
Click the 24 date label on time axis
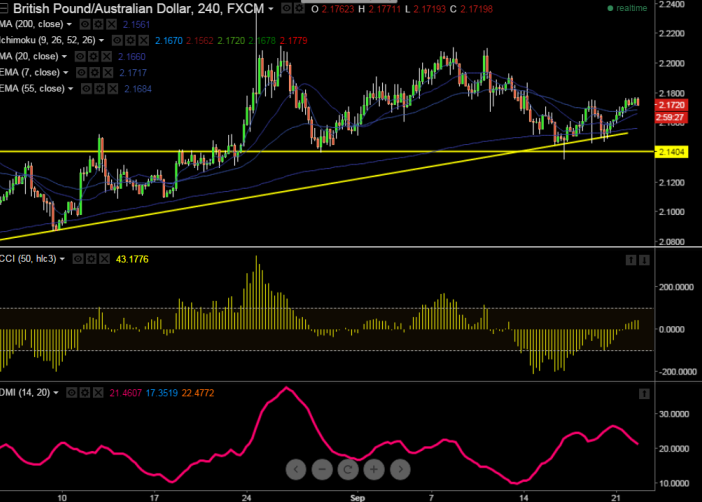[x=246, y=498]
